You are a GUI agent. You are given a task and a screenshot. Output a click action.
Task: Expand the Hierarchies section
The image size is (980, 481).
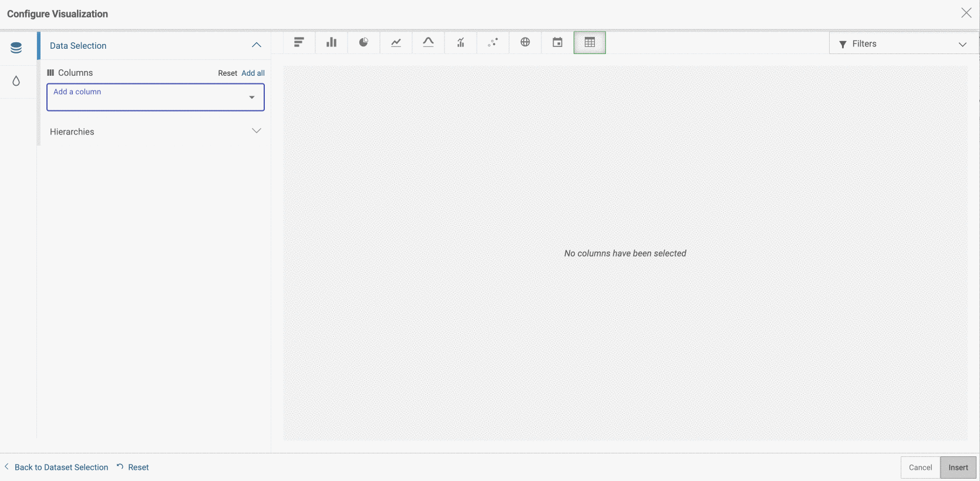[257, 131]
